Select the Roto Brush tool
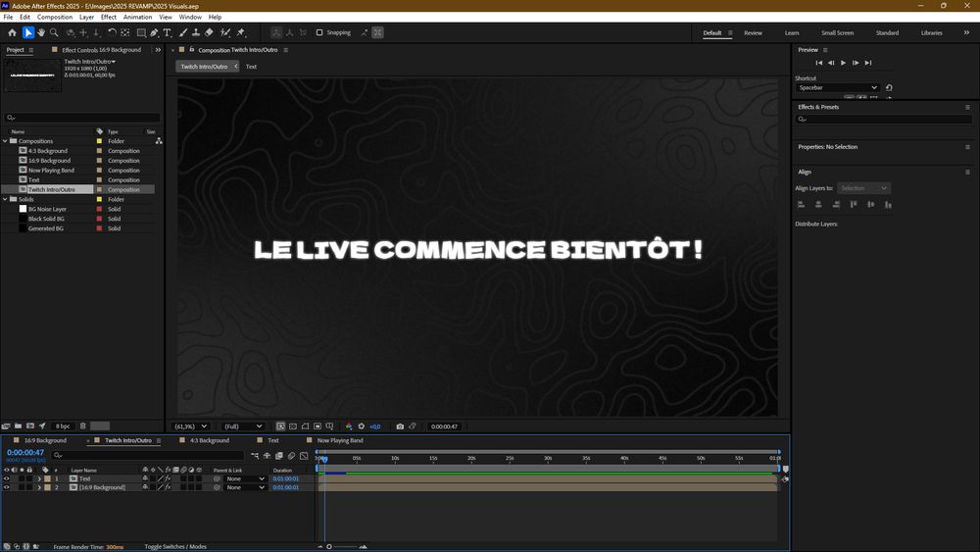This screenshot has height=552, width=980. coord(225,32)
